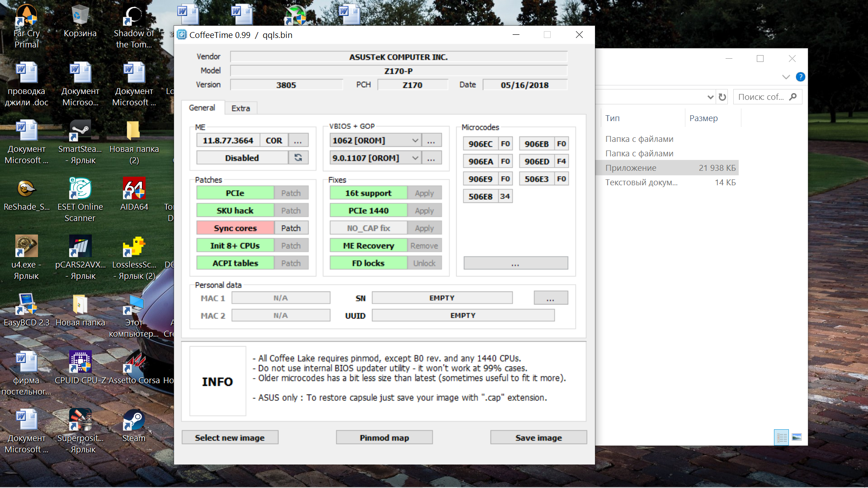Open the Pinmod map
Viewport: 868px width, 488px height.
[384, 437]
